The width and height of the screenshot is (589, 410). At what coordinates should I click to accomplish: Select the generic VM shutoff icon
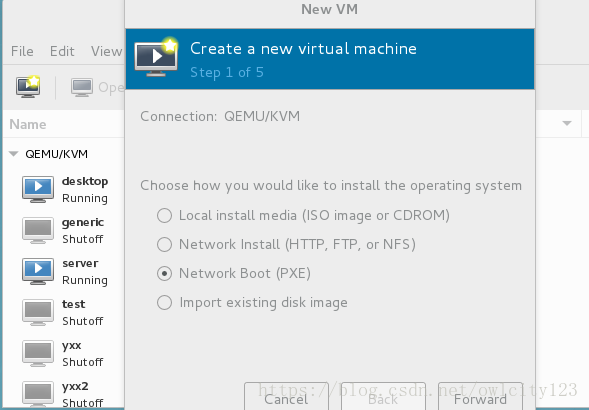point(38,230)
